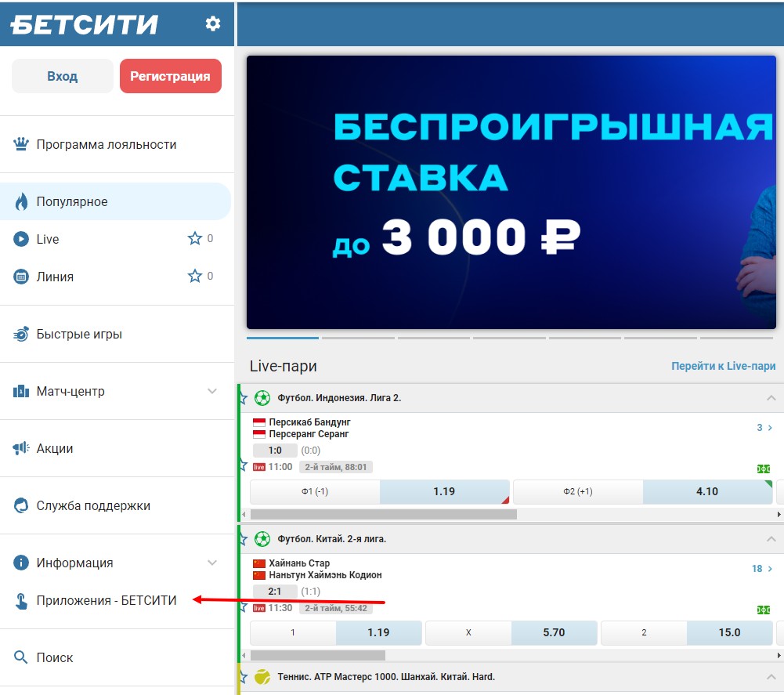Favorite the Футбол Индонезия Лига 2 league
784x695 pixels.
click(x=244, y=398)
